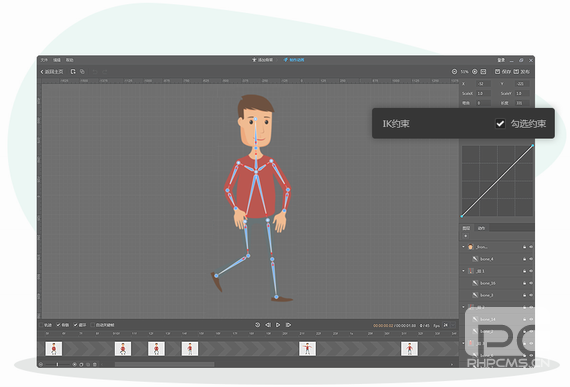Collapse the group above bone_16
The width and height of the screenshot is (570, 387).
point(463,271)
